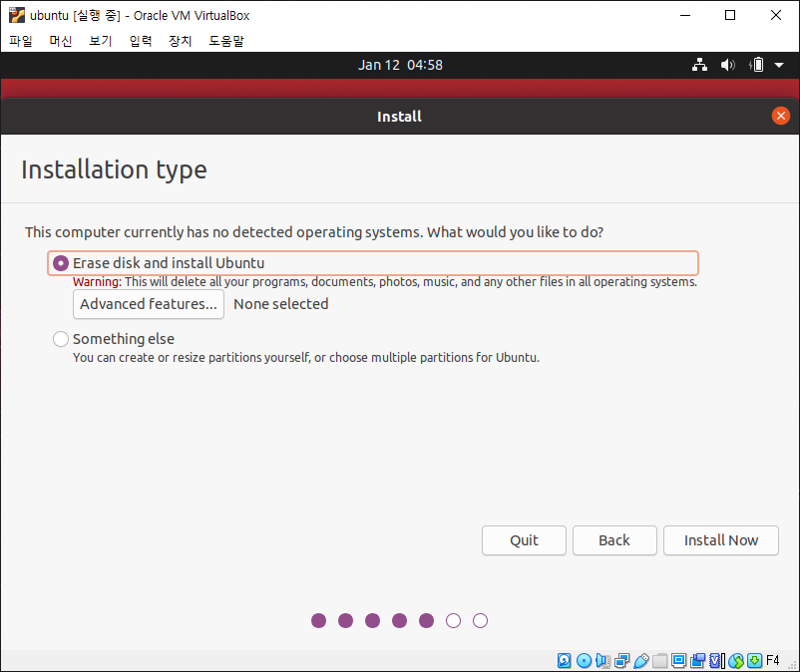Click Install Now
The width and height of the screenshot is (800, 672).
click(x=721, y=540)
